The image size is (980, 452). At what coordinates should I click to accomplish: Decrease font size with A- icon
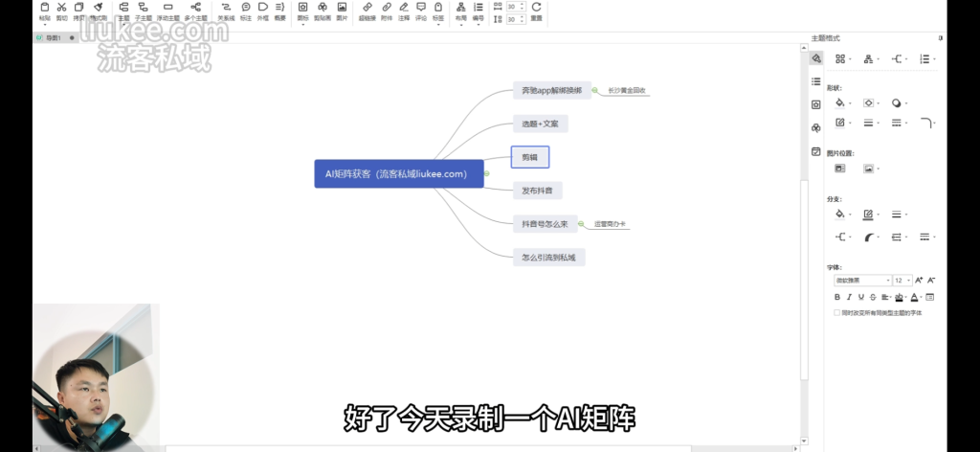tap(931, 280)
